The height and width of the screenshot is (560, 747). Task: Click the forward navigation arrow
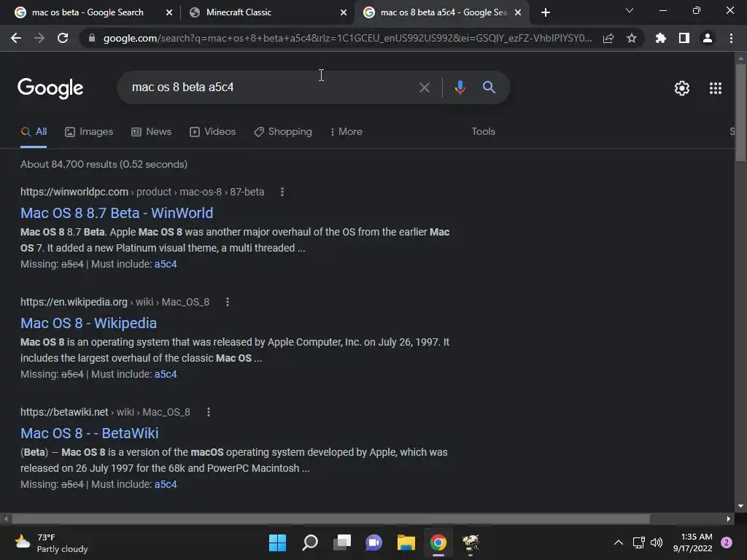[39, 38]
